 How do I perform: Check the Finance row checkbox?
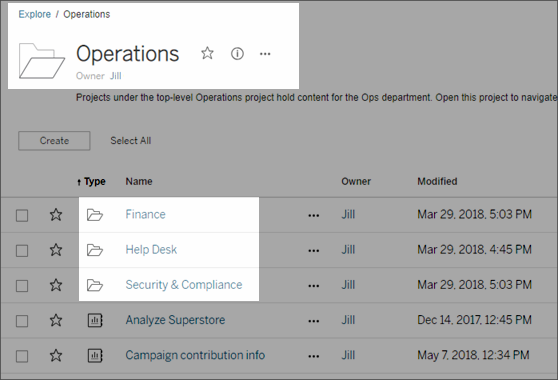(x=22, y=216)
